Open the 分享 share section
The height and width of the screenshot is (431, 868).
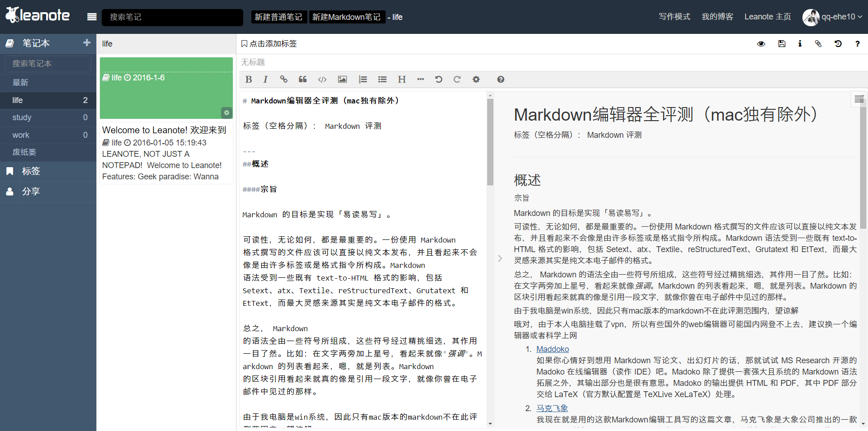click(x=48, y=192)
